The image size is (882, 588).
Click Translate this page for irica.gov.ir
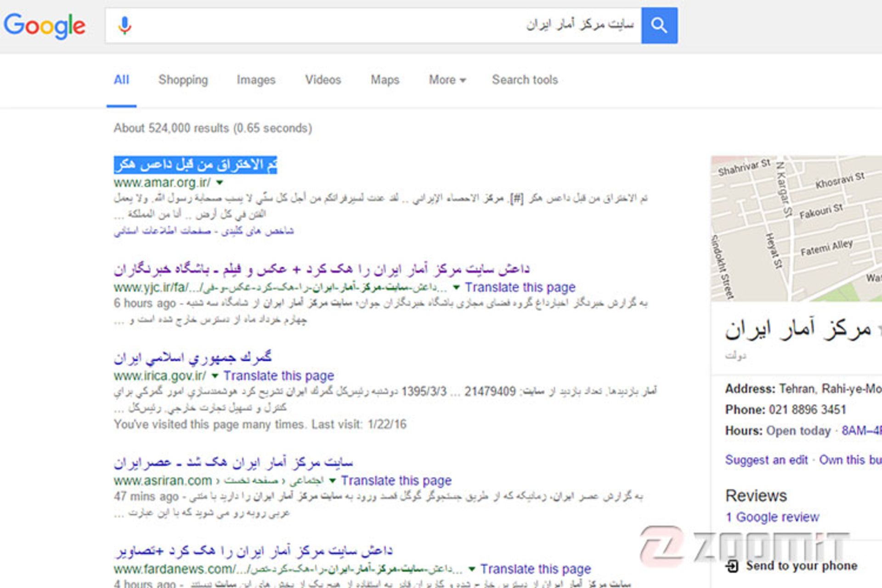pyautogui.click(x=278, y=376)
